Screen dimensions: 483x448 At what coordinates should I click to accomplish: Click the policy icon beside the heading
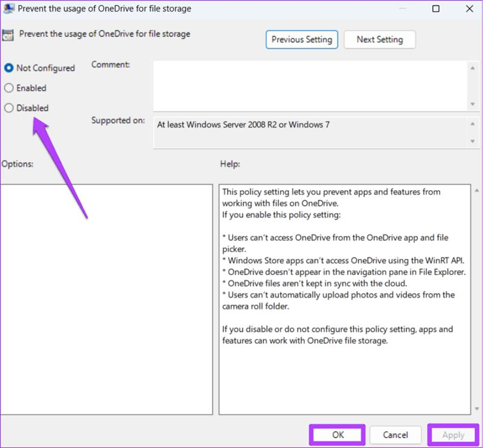click(x=8, y=35)
